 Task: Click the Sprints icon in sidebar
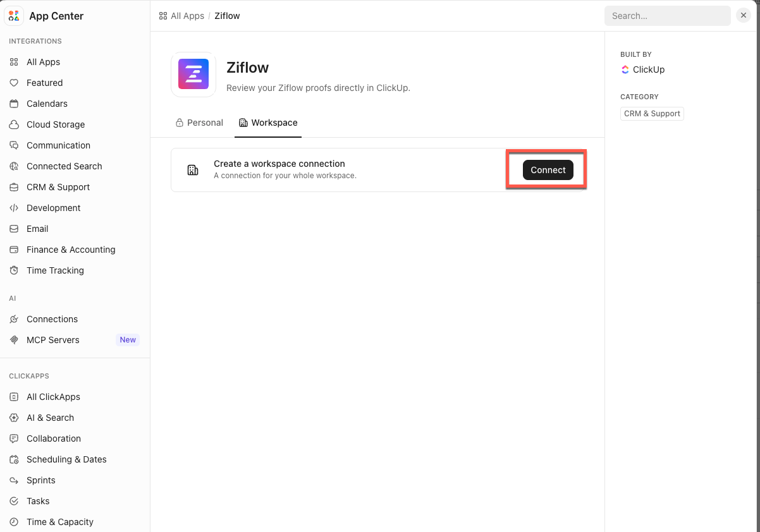(14, 480)
